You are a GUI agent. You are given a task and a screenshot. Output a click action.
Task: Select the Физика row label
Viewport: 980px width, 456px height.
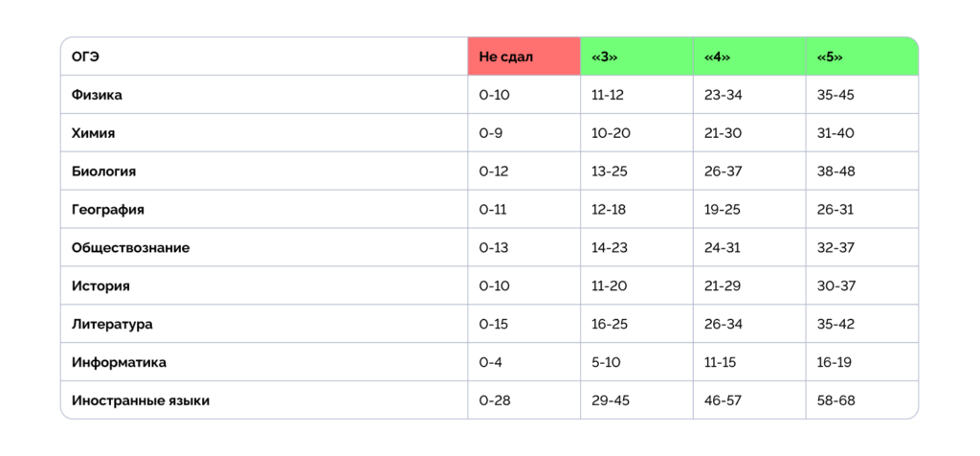pos(97,95)
